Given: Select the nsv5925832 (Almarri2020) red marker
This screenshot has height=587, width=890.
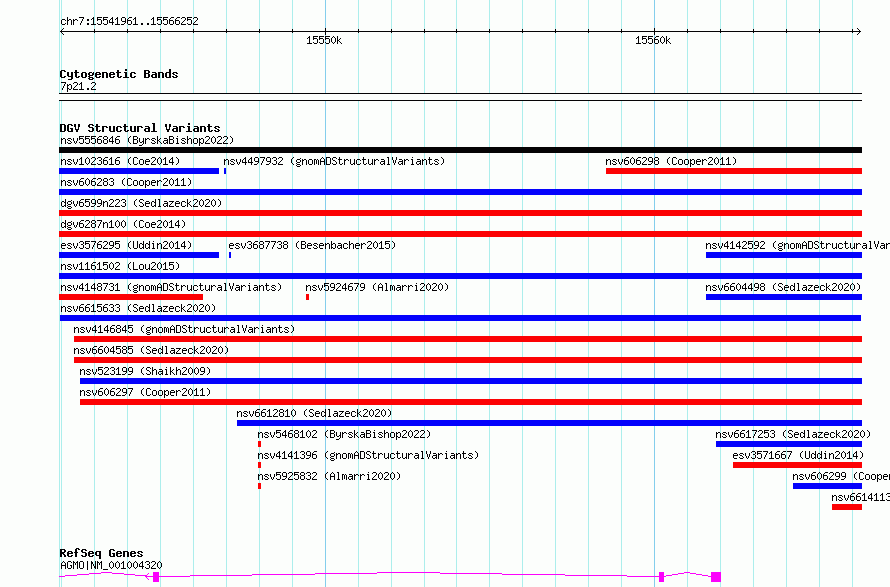Looking at the screenshot, I should pyautogui.click(x=259, y=486).
